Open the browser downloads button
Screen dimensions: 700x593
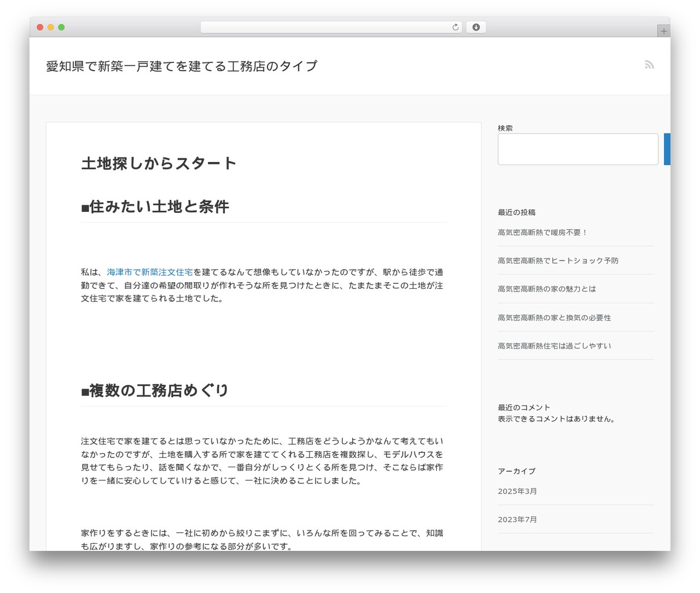click(476, 27)
